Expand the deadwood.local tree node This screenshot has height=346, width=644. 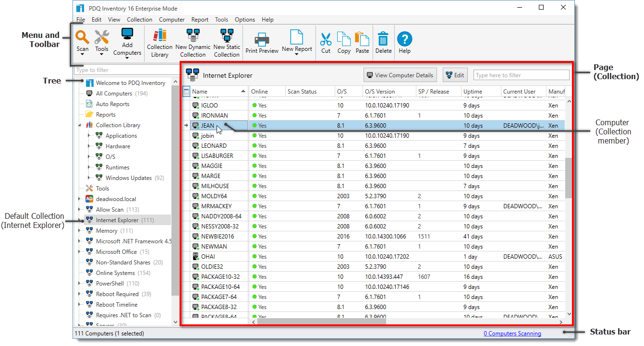[x=80, y=199]
